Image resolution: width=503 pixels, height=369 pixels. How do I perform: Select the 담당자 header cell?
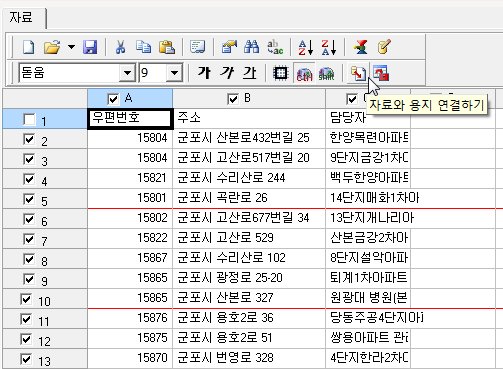pyautogui.click(x=368, y=118)
